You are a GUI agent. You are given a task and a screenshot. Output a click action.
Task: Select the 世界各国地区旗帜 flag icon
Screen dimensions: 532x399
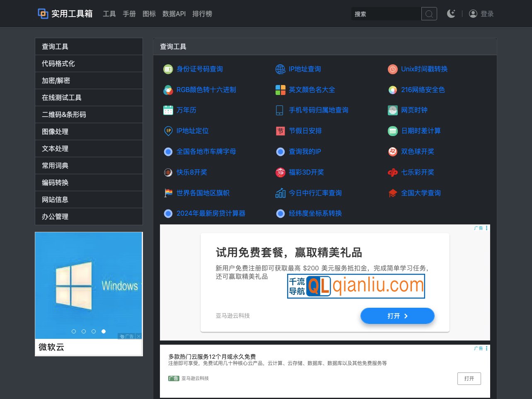168,192
